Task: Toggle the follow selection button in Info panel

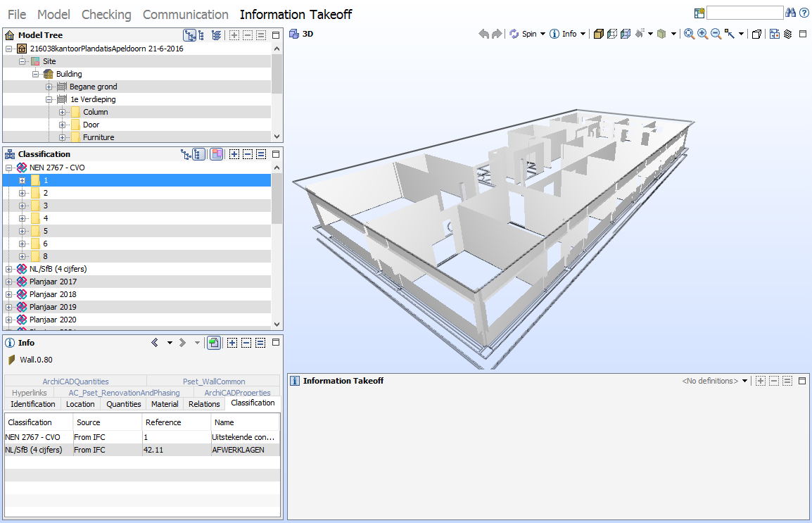Action: point(214,343)
